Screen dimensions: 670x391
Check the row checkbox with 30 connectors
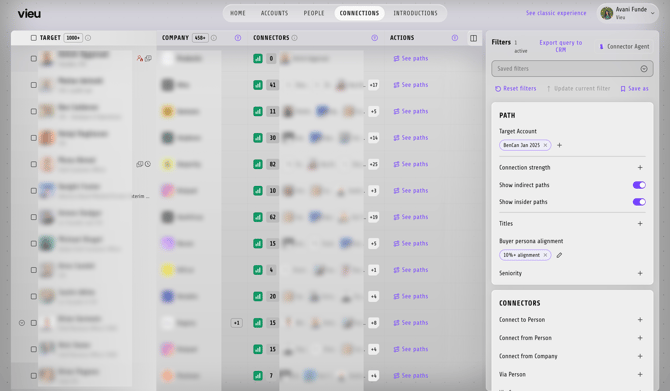pos(34,138)
